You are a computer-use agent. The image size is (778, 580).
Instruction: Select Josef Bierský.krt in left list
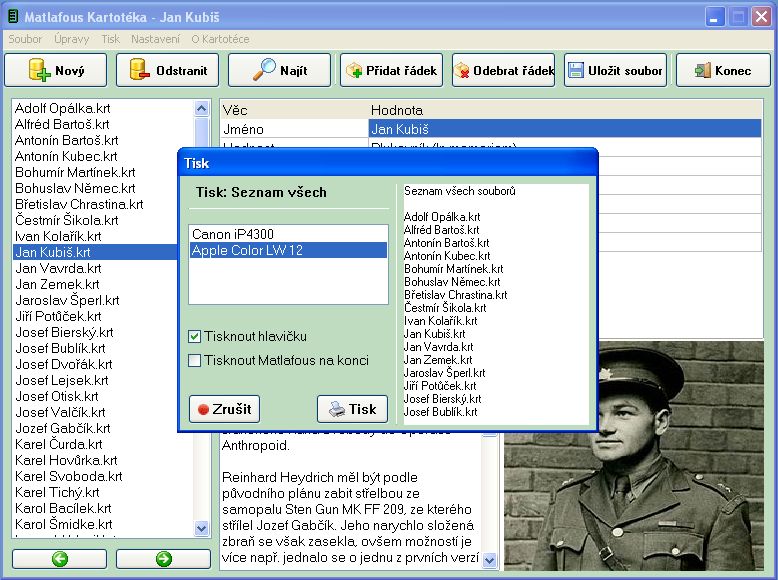(64, 332)
